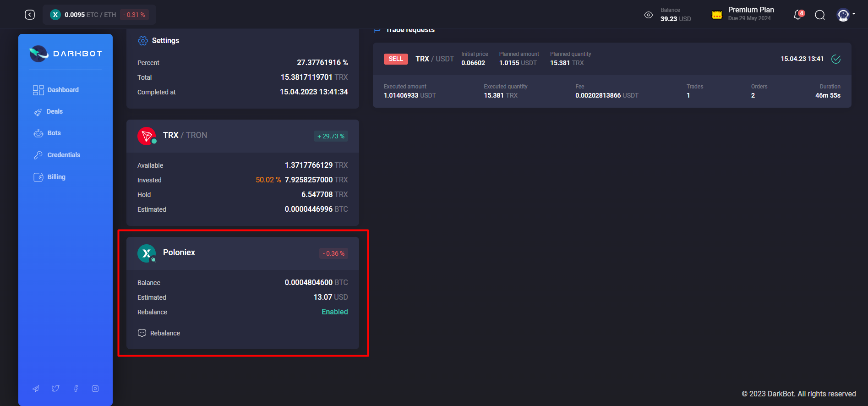Toggle balance visibility eye icon

(x=649, y=15)
